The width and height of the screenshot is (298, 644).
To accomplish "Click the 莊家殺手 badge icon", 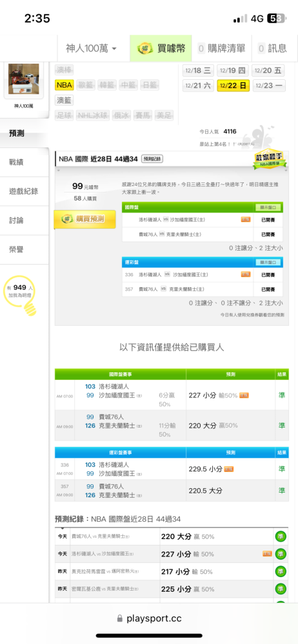I will pyautogui.click(x=269, y=159).
